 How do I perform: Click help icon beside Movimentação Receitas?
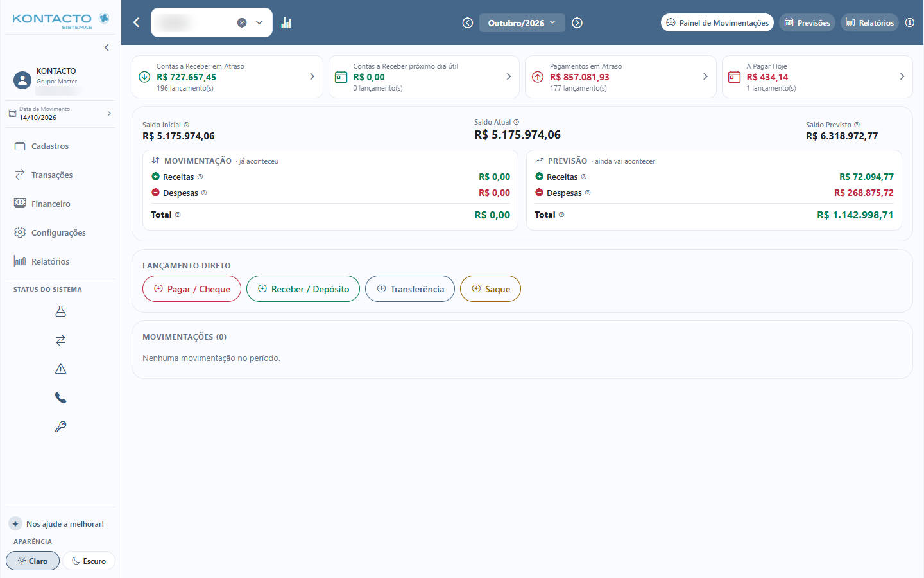[200, 177]
